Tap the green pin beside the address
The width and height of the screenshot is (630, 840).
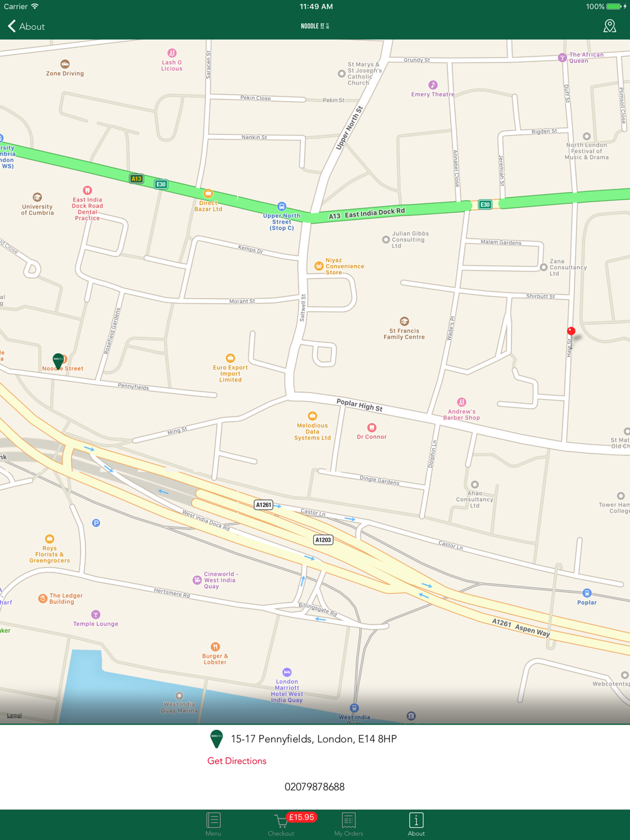(216, 739)
